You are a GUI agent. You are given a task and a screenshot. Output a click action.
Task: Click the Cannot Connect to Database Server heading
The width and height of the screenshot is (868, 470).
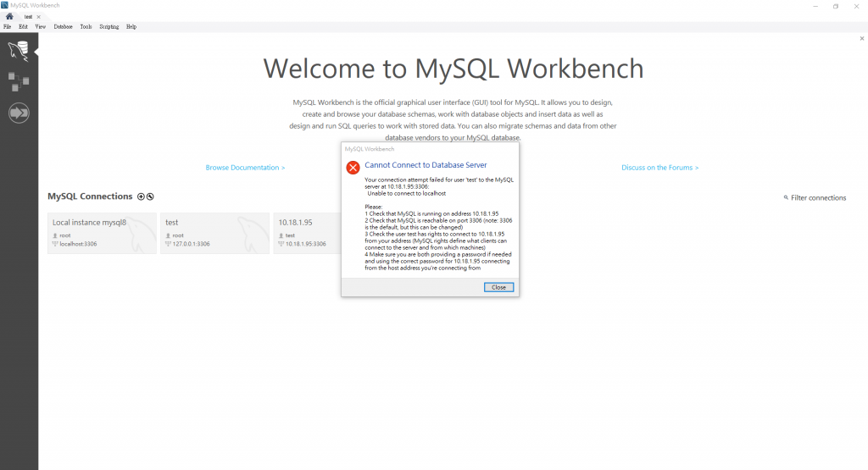[426, 165]
